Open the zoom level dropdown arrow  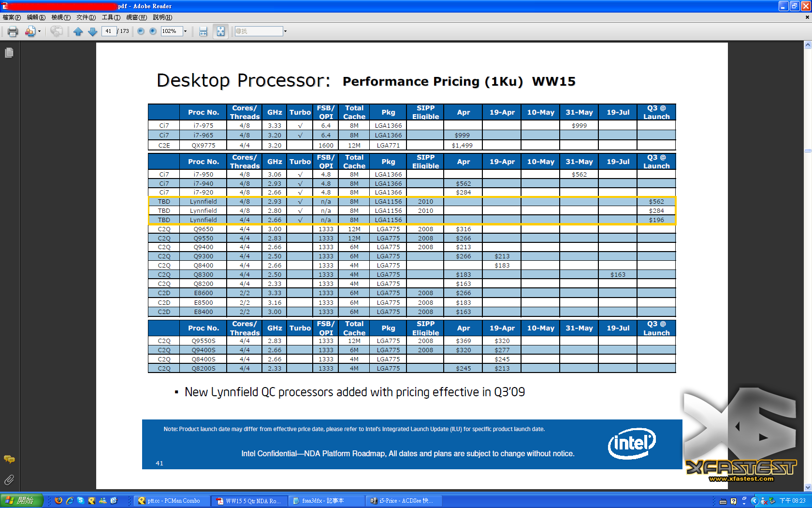(185, 31)
